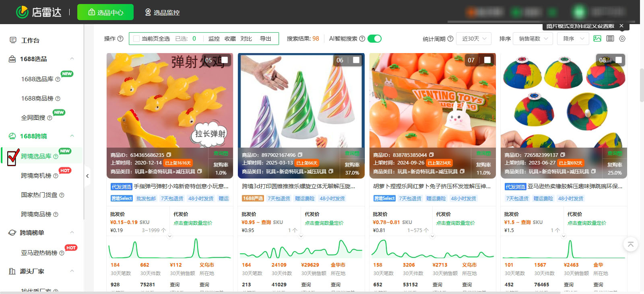
Task: Switch to image grid view mode
Action: click(x=597, y=39)
